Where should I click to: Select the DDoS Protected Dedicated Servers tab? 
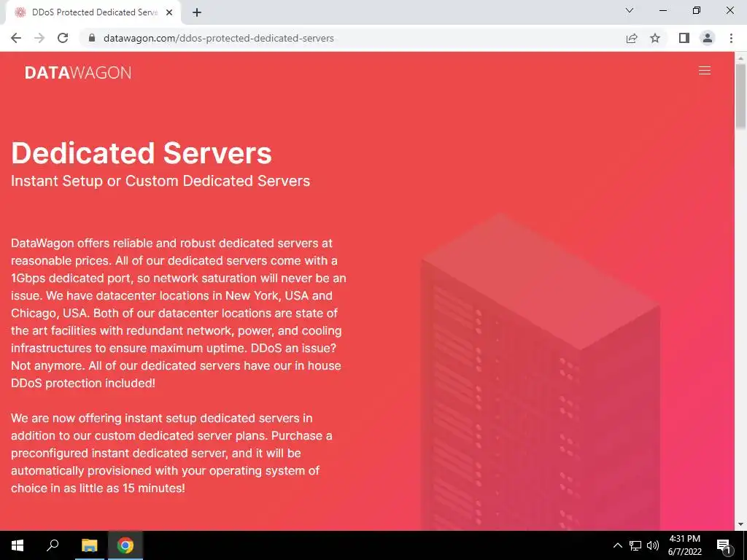pos(93,13)
